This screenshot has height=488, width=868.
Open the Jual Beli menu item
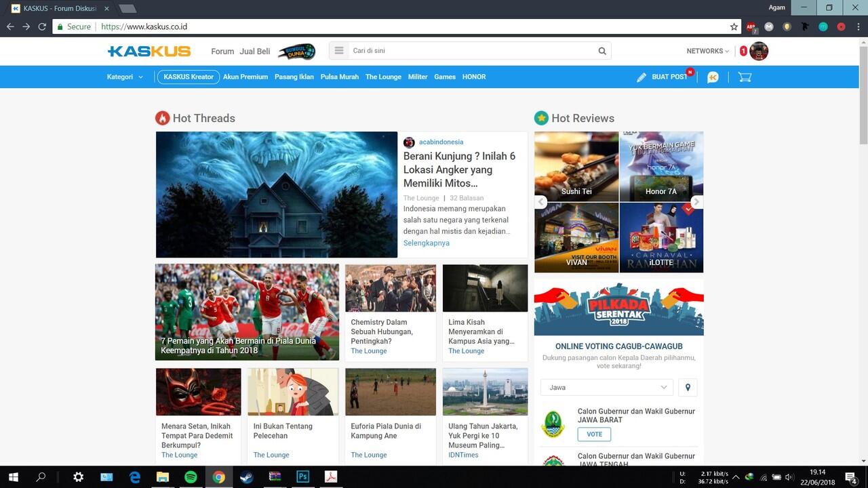click(255, 52)
